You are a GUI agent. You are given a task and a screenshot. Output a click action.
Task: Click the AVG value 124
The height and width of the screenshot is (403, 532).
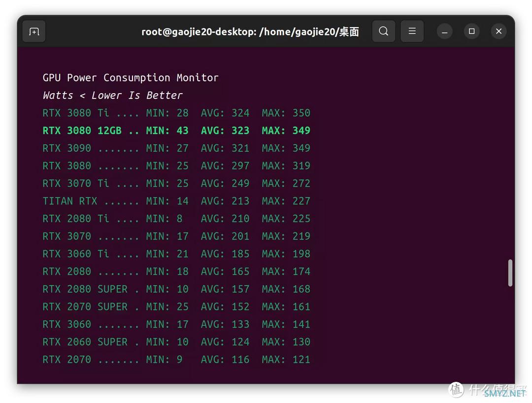(240, 342)
